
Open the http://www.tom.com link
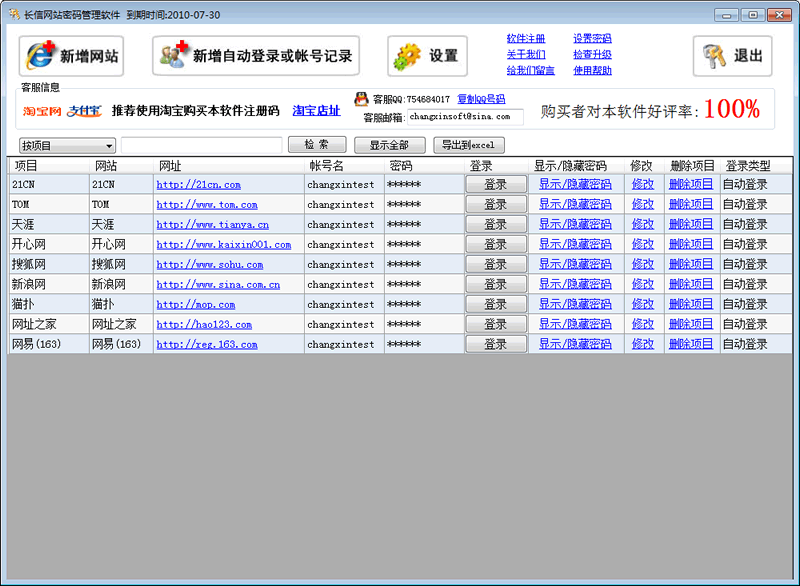click(207, 205)
